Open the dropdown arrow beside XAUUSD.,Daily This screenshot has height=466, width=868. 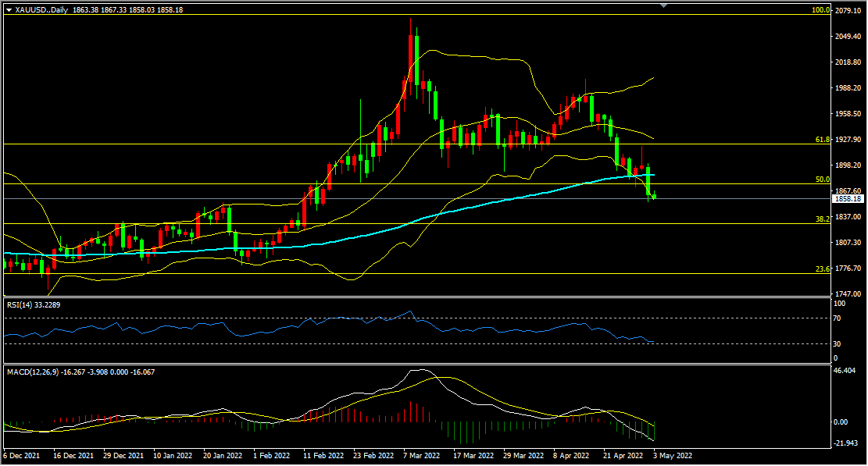click(x=9, y=10)
